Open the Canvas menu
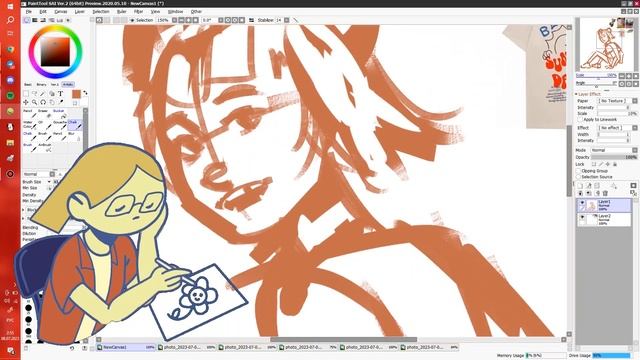 (61, 12)
